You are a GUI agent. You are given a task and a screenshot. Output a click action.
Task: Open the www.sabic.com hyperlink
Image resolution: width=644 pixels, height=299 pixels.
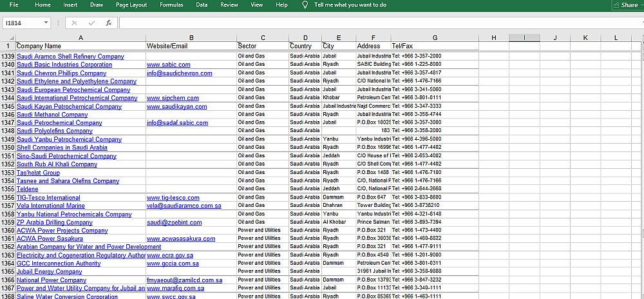tap(168, 64)
